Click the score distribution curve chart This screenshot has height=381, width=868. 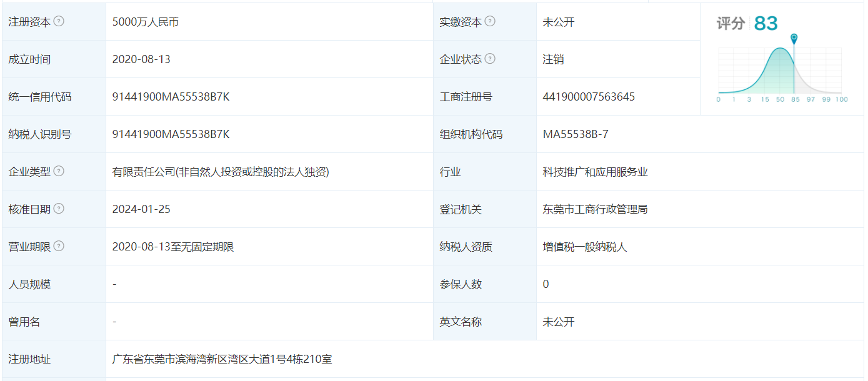click(782, 74)
